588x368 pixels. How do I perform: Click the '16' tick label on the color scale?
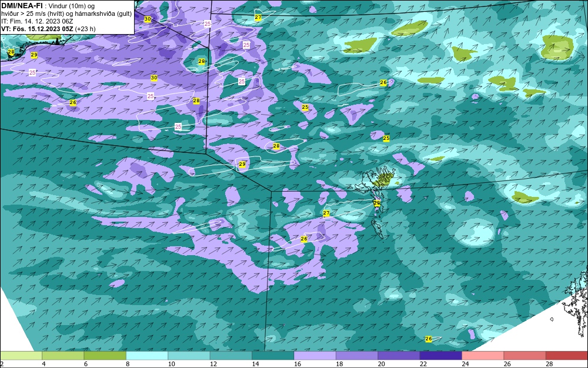298,364
